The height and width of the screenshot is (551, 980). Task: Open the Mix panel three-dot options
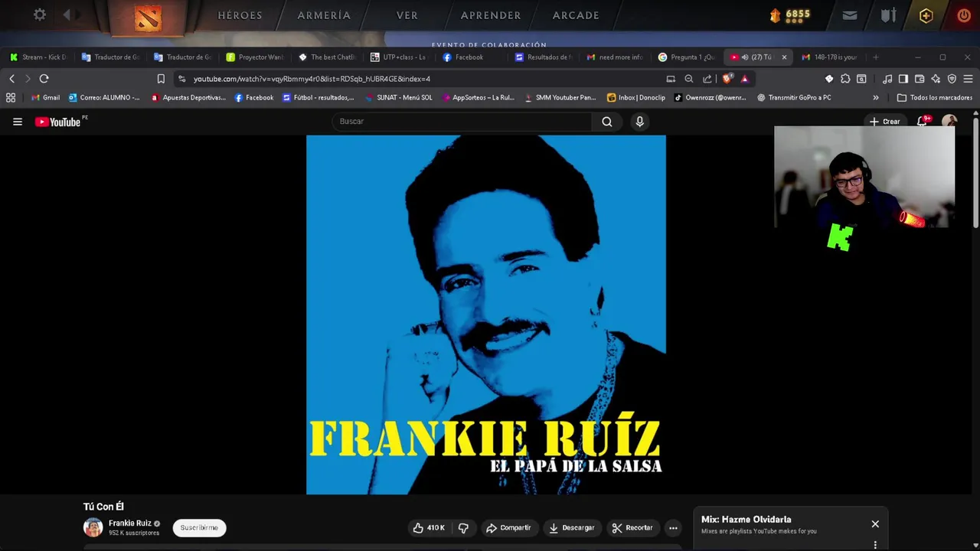tap(875, 545)
